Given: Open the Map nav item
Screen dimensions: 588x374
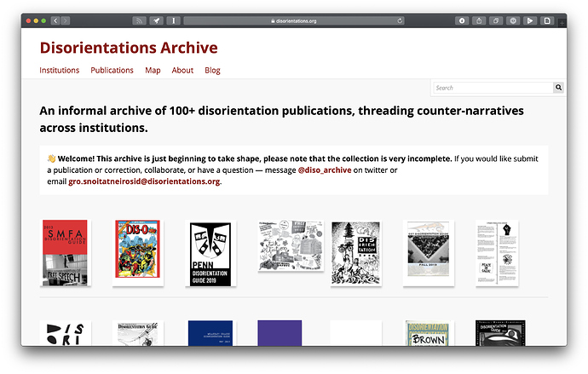Looking at the screenshot, I should [153, 70].
